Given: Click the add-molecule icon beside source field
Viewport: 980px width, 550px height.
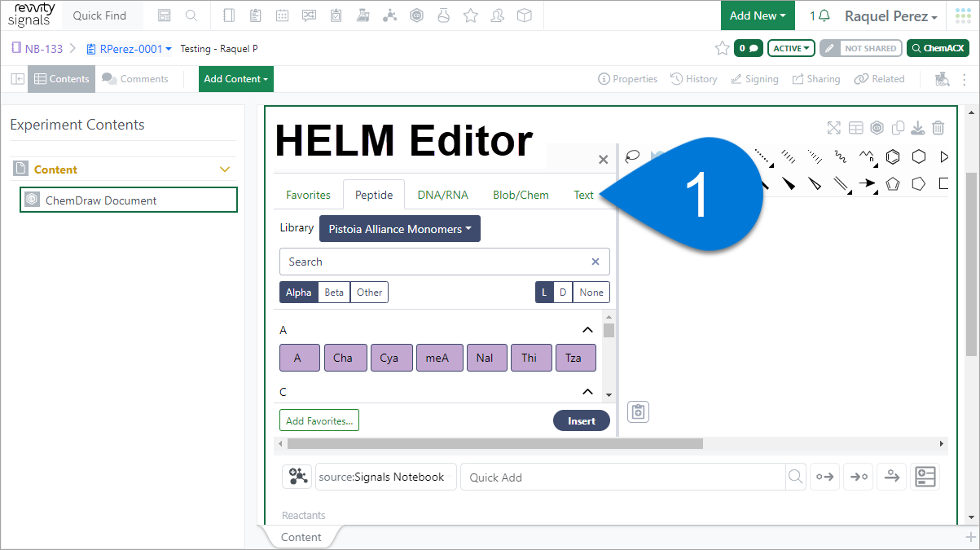Looking at the screenshot, I should (297, 477).
